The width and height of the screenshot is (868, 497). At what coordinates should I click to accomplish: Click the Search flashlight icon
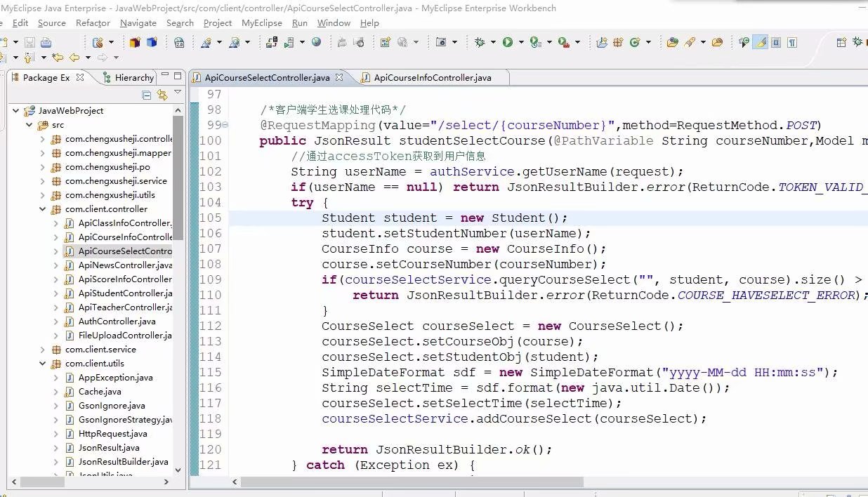pos(690,42)
